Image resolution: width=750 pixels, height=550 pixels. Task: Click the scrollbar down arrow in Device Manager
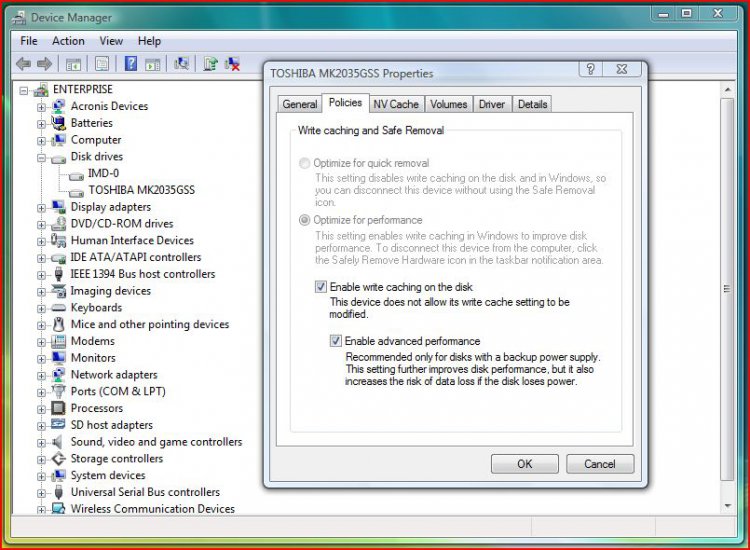tap(727, 506)
